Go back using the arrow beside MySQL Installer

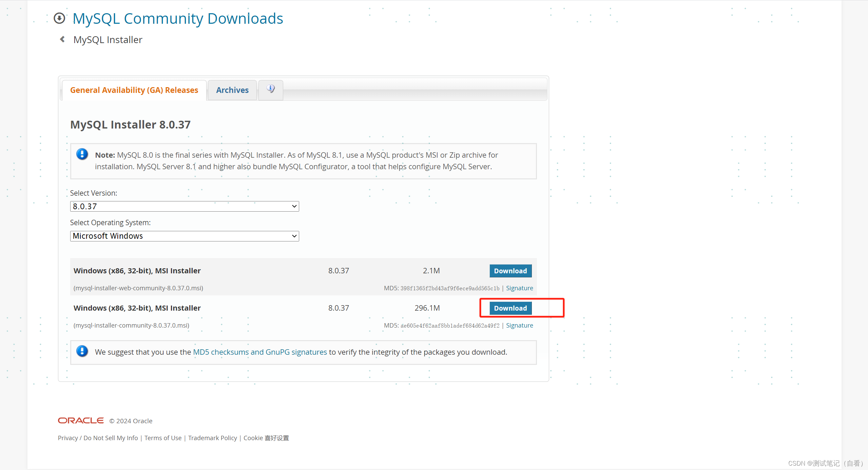coord(62,39)
